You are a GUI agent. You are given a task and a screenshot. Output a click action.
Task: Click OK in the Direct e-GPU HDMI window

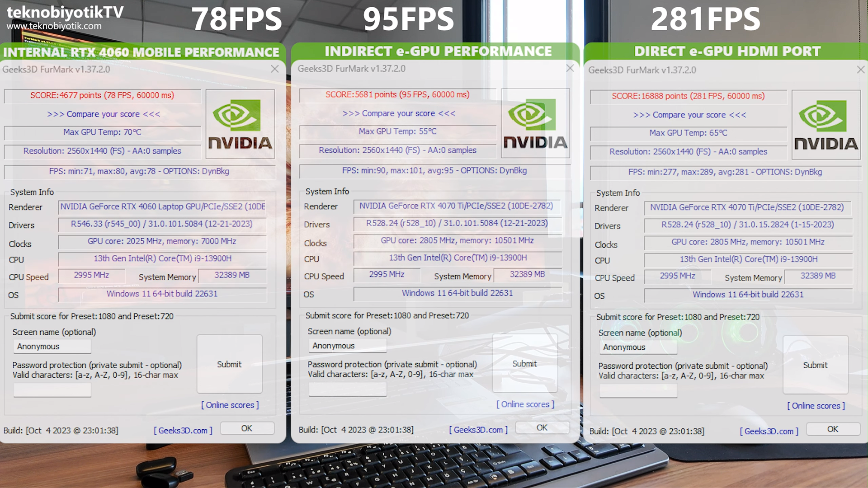(x=833, y=429)
